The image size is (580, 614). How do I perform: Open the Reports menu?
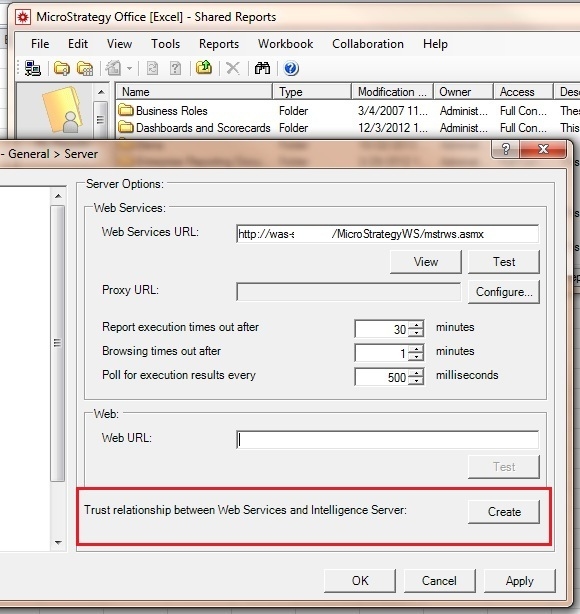pyautogui.click(x=219, y=44)
